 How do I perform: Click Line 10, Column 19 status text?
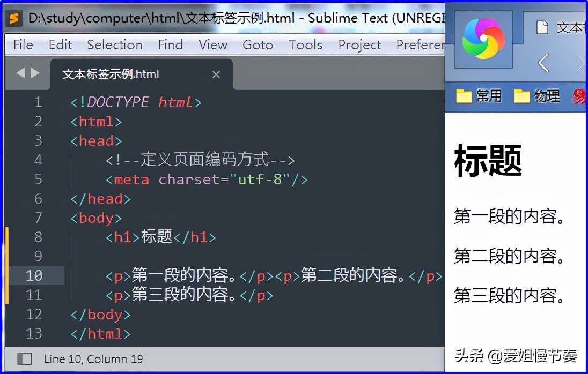93,359
